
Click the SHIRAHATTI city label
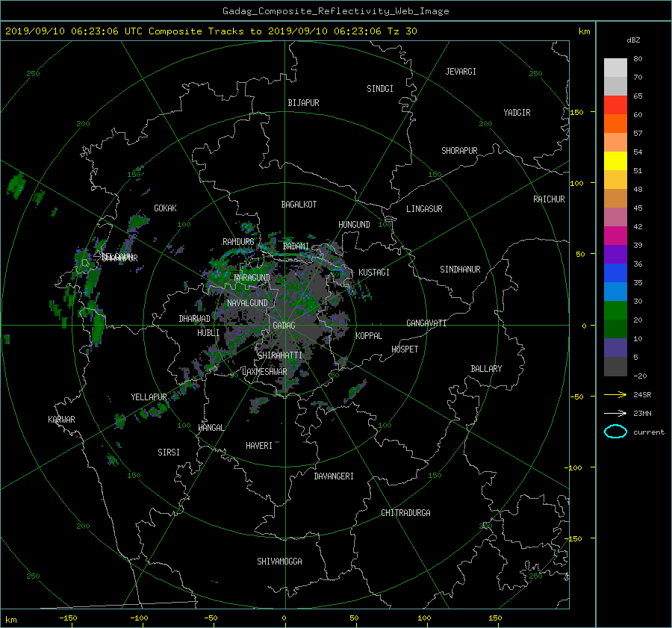tap(280, 355)
